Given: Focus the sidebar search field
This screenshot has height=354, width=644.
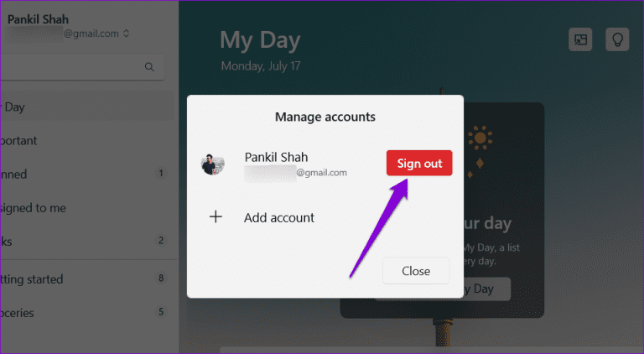Looking at the screenshot, I should pos(82,66).
